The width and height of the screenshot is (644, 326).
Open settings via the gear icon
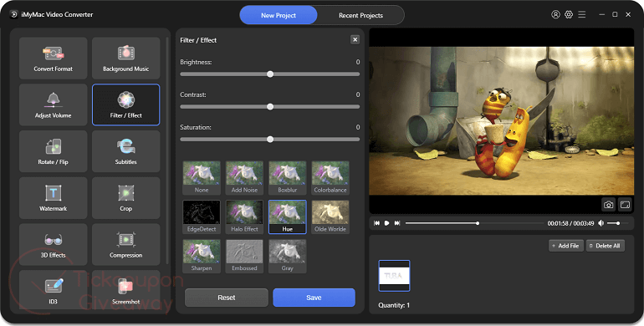569,14
